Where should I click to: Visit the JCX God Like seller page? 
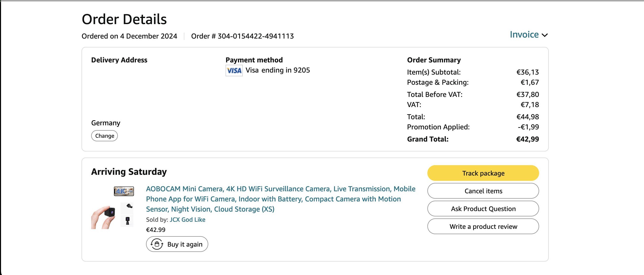pos(187,219)
